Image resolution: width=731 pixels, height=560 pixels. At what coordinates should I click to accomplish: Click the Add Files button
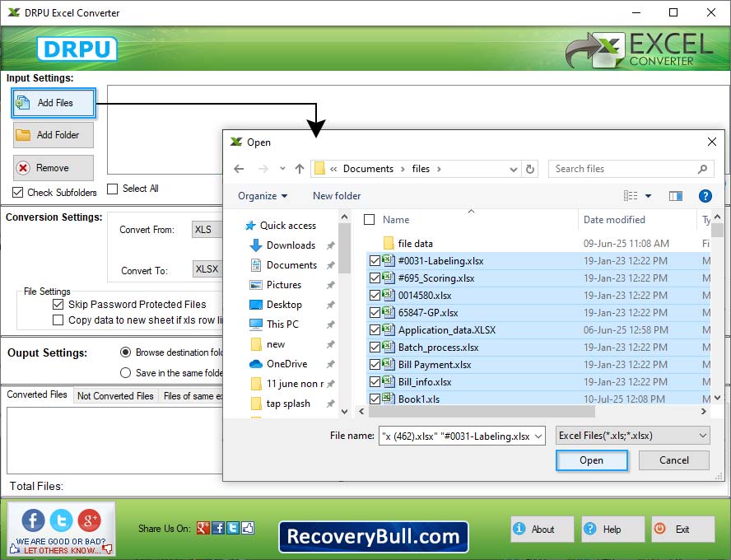(54, 103)
